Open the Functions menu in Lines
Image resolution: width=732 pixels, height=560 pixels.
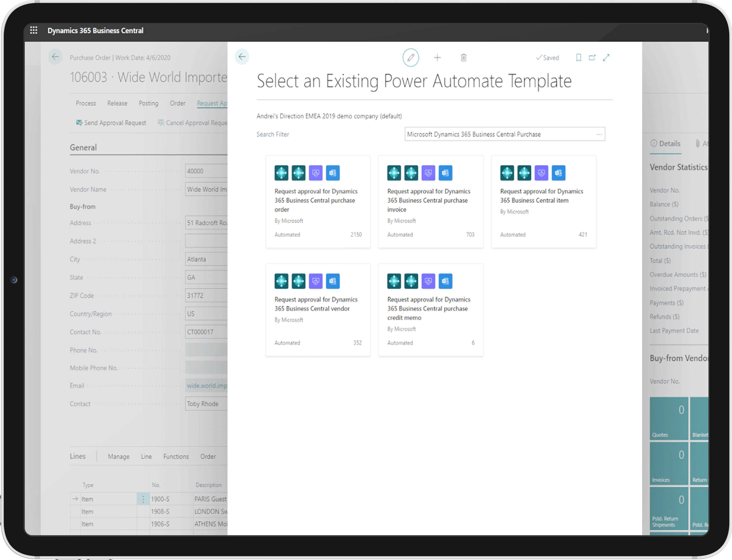pyautogui.click(x=176, y=456)
